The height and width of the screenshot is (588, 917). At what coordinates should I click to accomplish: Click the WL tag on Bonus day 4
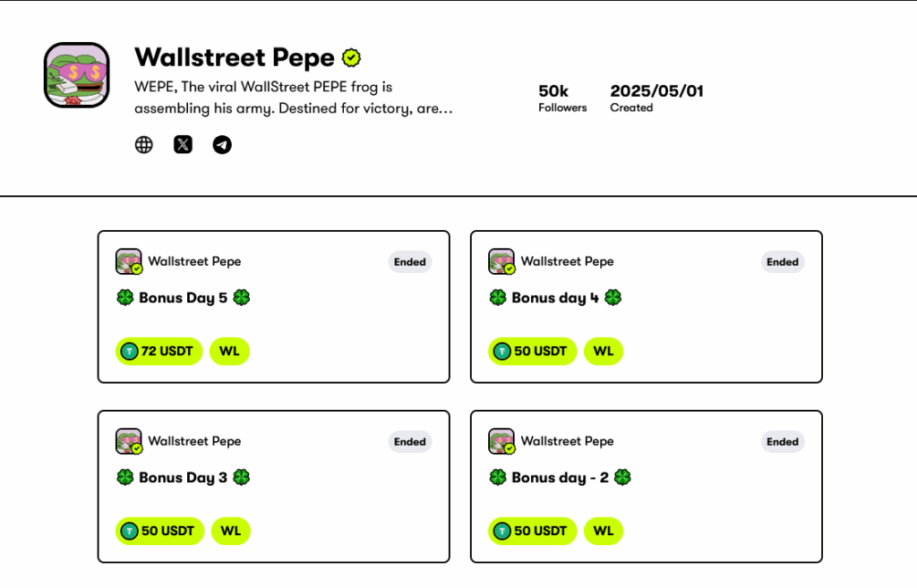(x=603, y=352)
